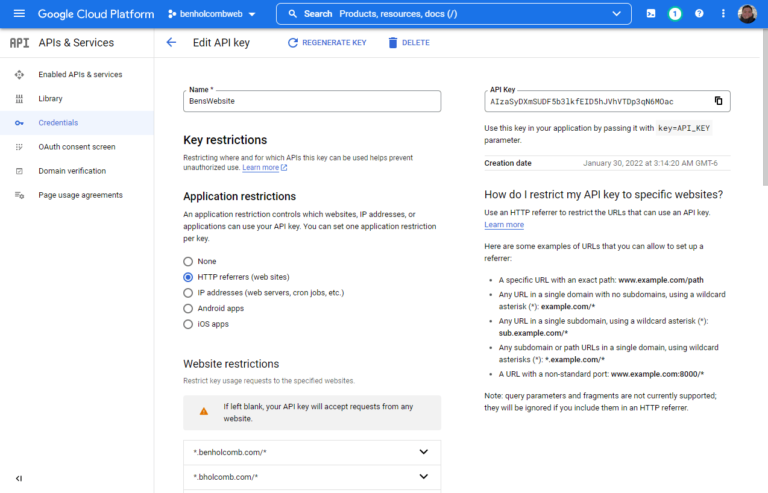This screenshot has width=768, height=493.
Task: Open the help question mark icon
Action: pos(699,14)
